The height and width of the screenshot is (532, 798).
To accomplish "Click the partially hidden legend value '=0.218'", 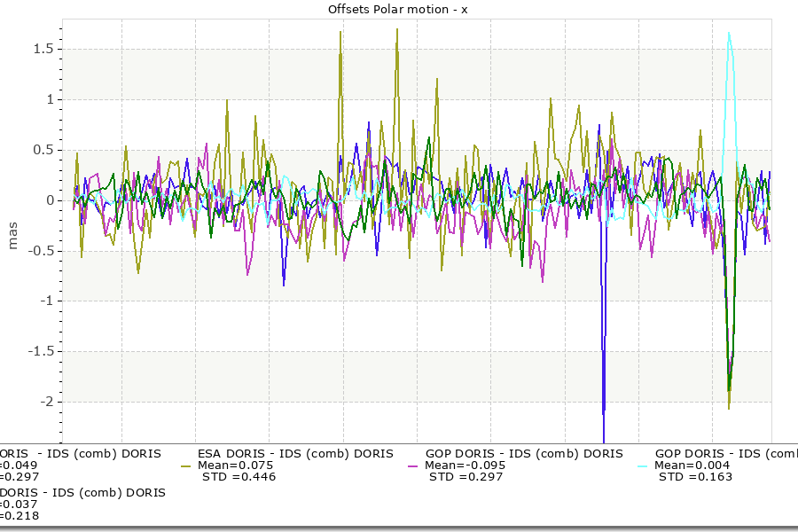I will pyautogui.click(x=20, y=515).
